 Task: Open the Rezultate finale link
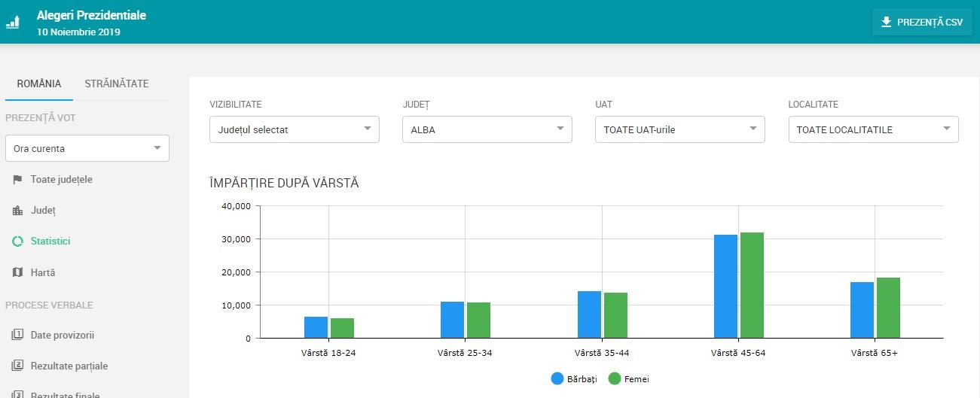tap(65, 394)
